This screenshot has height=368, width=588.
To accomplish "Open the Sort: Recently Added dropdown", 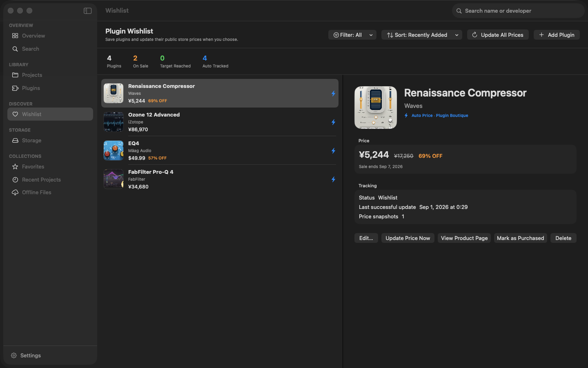I will click(x=422, y=35).
